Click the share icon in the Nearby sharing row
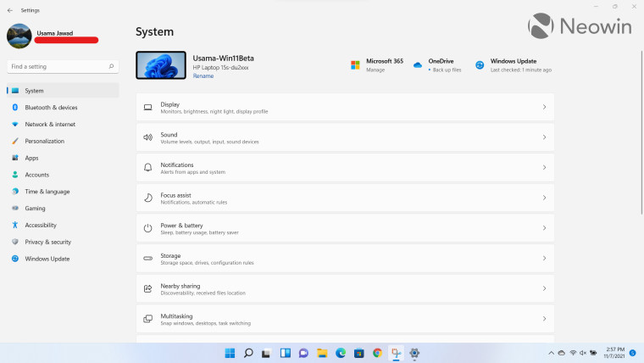The image size is (644, 363). (x=147, y=288)
